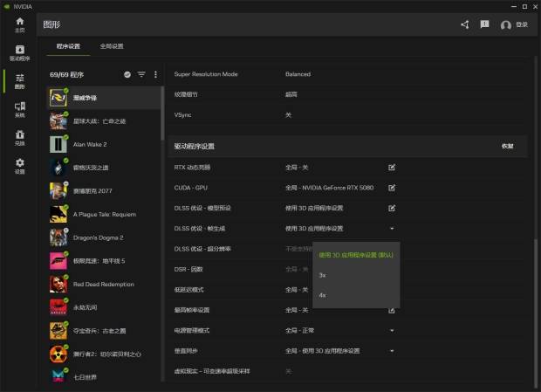The width and height of the screenshot is (541, 392).
Task: Select the 霍格沃茨之遗 game icon
Action: (x=58, y=168)
